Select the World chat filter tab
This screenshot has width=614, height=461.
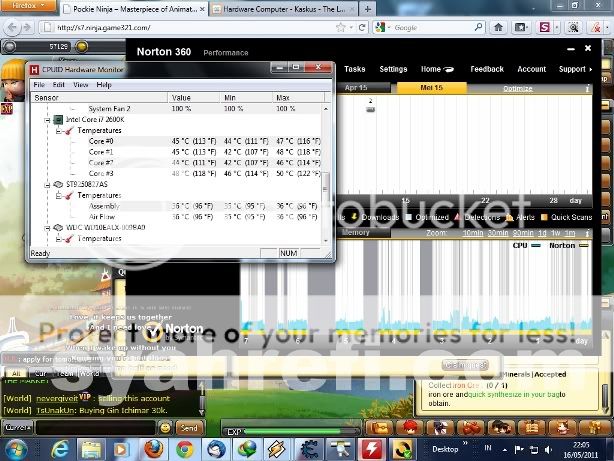[90, 373]
